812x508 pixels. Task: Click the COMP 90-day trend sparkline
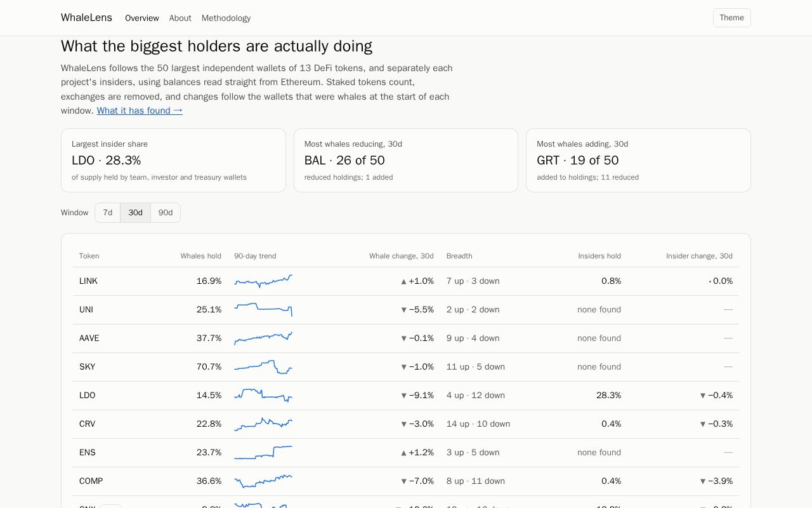click(x=263, y=481)
